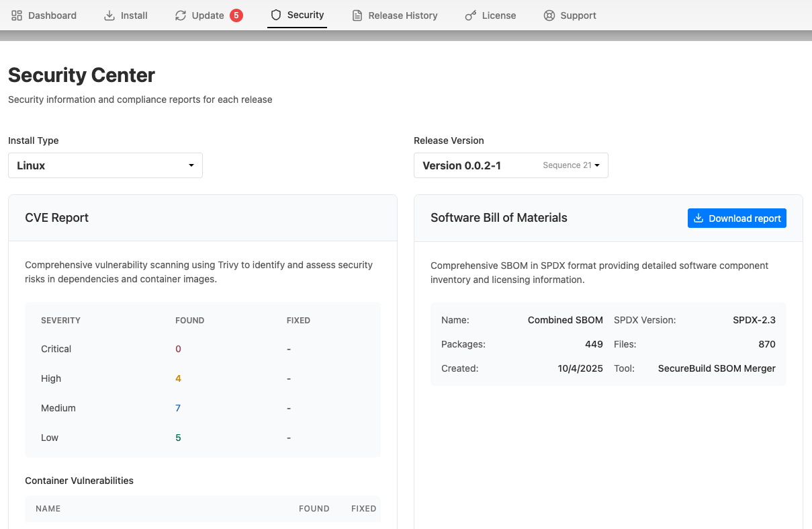
Task: Click the License key icon
Action: [471, 15]
